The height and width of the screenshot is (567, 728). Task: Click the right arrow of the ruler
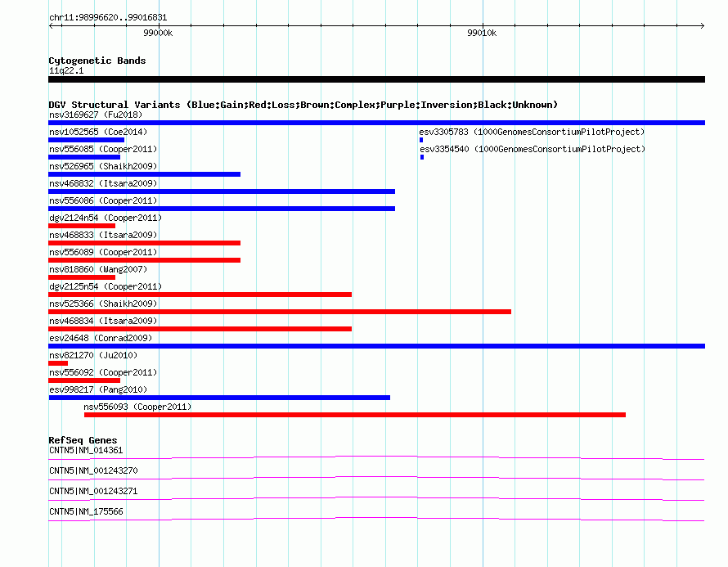[703, 25]
